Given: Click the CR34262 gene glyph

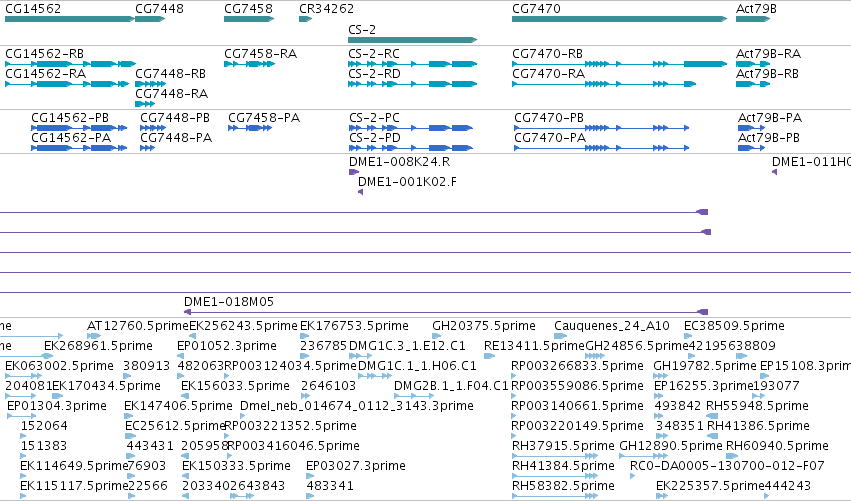Looking at the screenshot, I should click(306, 19).
